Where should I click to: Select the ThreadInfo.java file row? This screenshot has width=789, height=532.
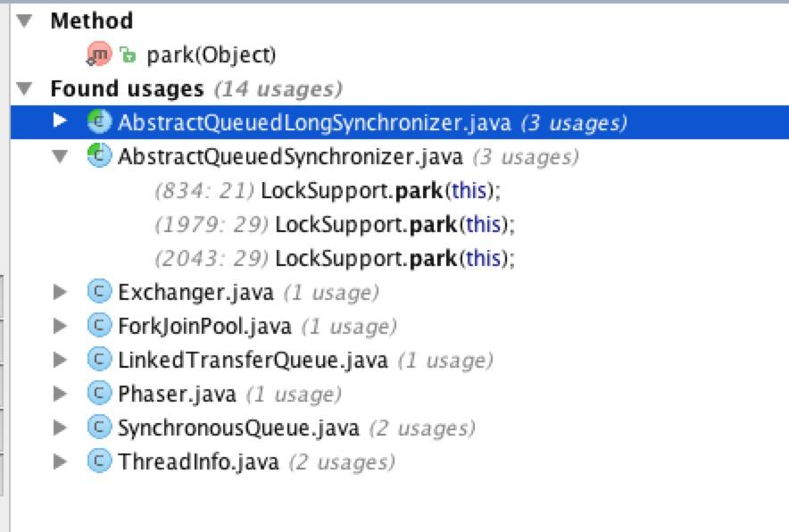tap(198, 461)
